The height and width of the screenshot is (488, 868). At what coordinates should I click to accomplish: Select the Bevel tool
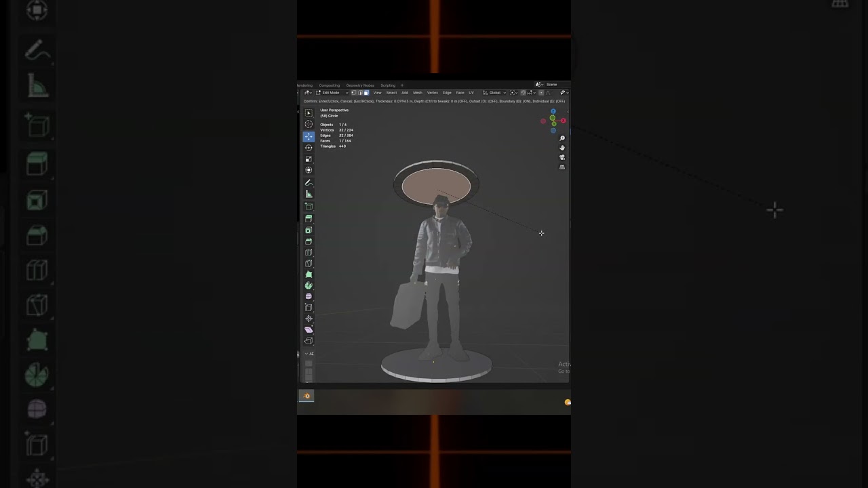click(x=309, y=241)
